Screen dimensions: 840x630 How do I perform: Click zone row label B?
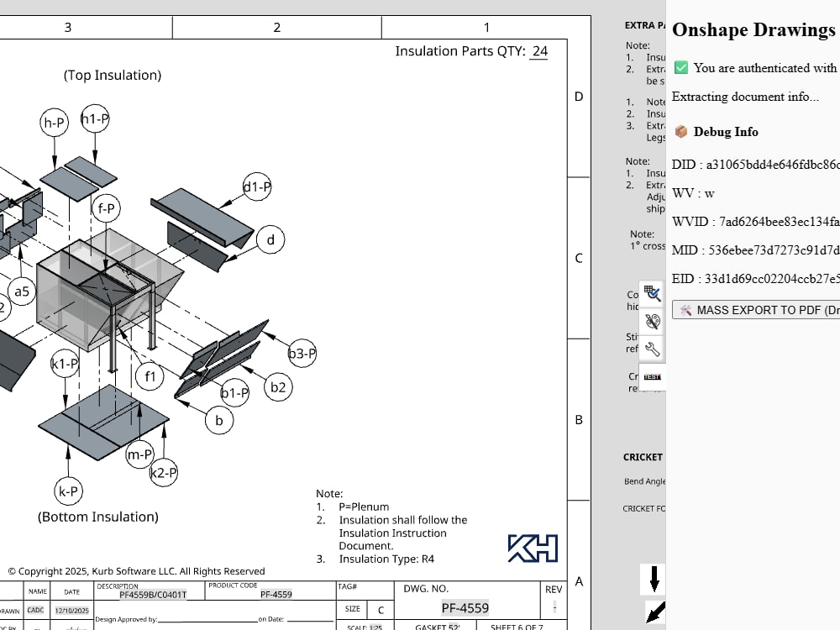(579, 420)
